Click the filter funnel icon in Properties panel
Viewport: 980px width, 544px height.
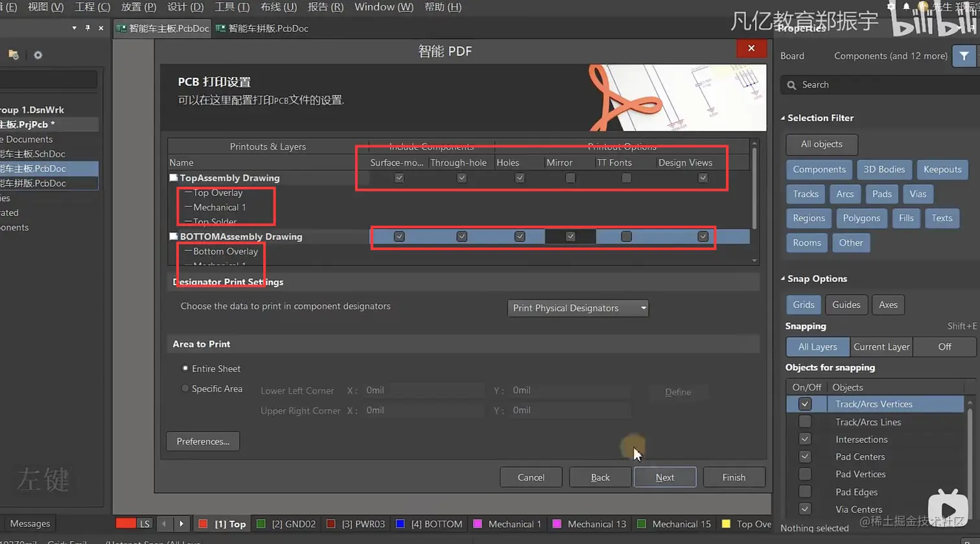[964, 56]
